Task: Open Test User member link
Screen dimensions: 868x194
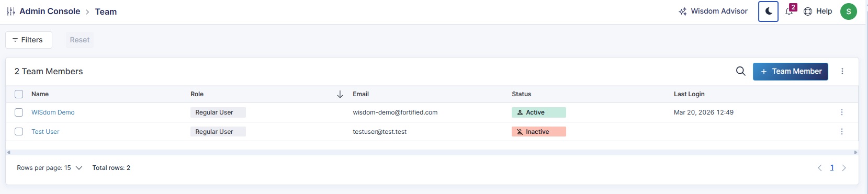Action: (x=45, y=132)
